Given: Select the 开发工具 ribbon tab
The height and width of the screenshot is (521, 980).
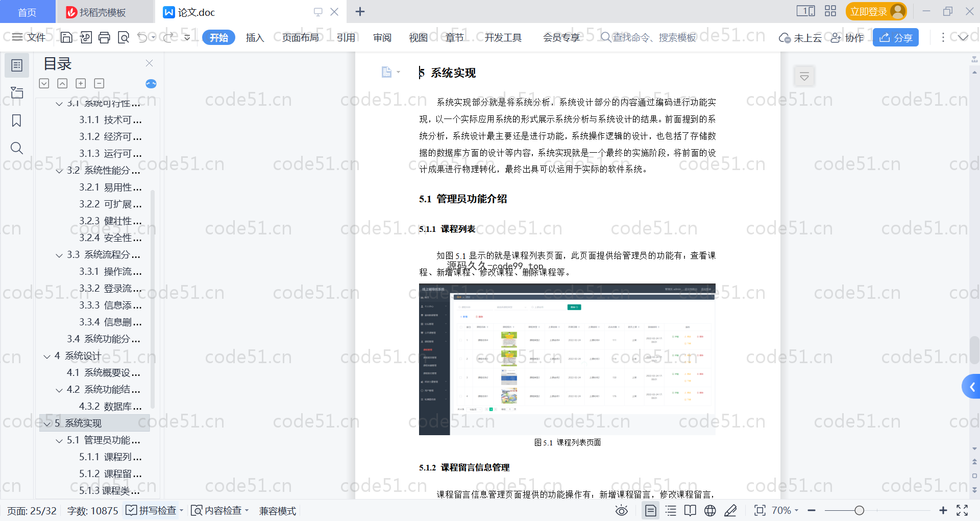Looking at the screenshot, I should tap(503, 37).
